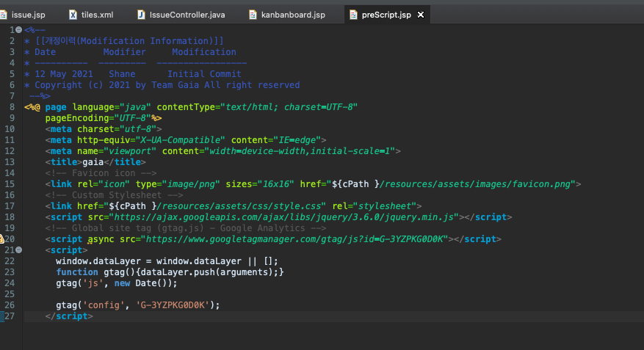Click the '12 May 2021' date text
The width and height of the screenshot is (644, 350).
click(x=64, y=74)
